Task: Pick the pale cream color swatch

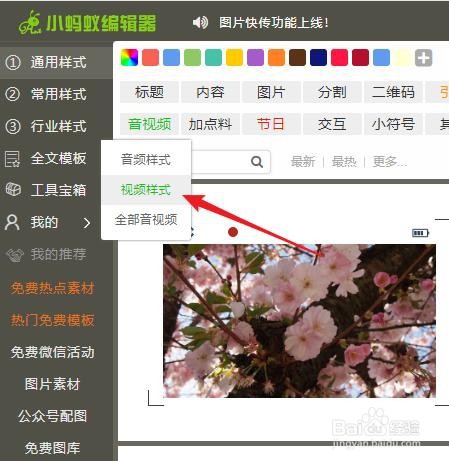Action: (x=402, y=57)
